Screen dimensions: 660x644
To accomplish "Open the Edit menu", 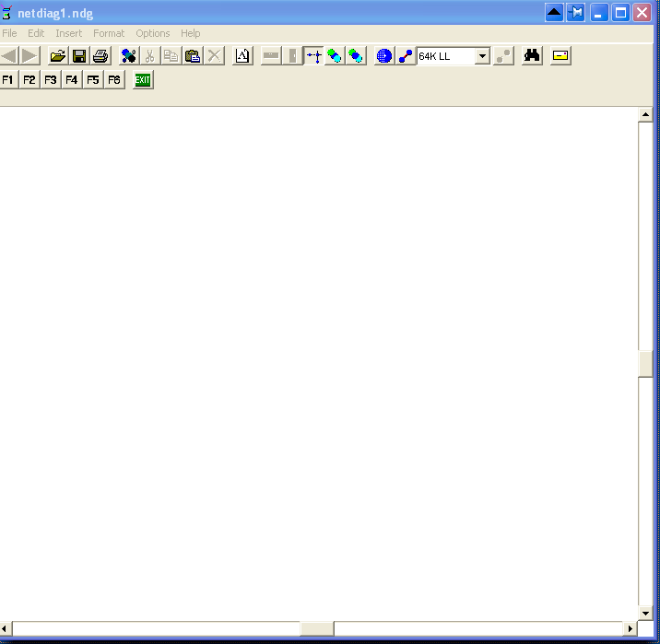I will 36,33.
